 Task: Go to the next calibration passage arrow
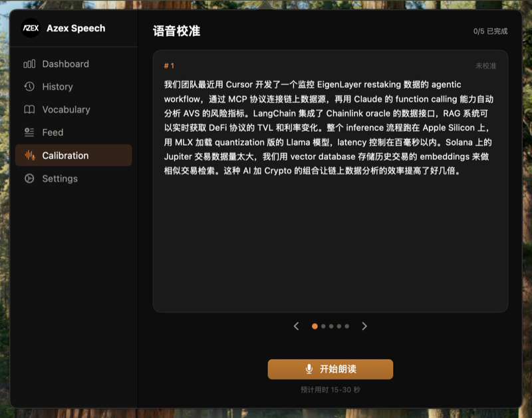364,326
